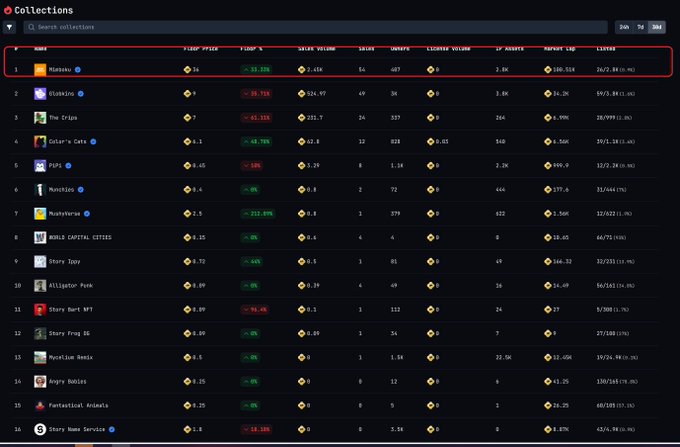The width and height of the screenshot is (680, 447).
Task: Select the 30d timeframe
Action: [656, 27]
